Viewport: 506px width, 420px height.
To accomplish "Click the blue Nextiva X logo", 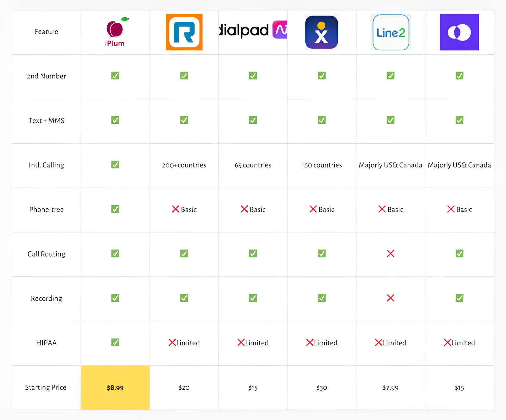I will click(322, 32).
